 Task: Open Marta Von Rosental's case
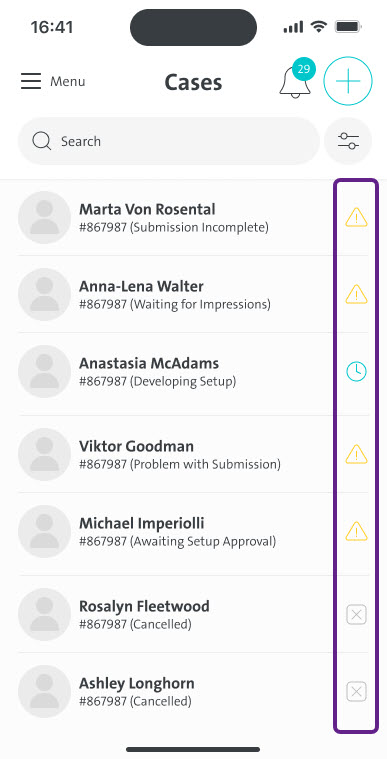pos(193,217)
